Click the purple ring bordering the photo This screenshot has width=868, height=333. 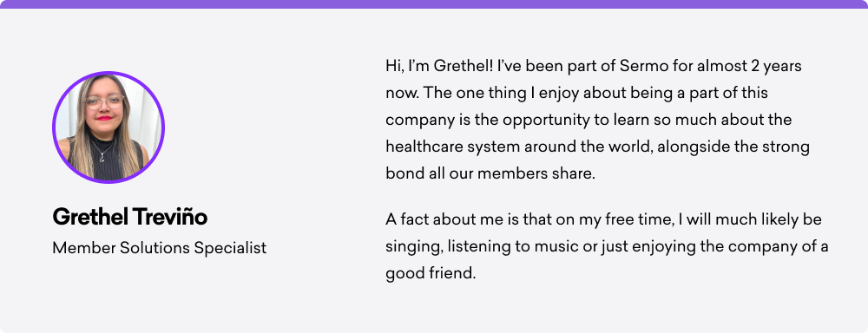coord(108,73)
